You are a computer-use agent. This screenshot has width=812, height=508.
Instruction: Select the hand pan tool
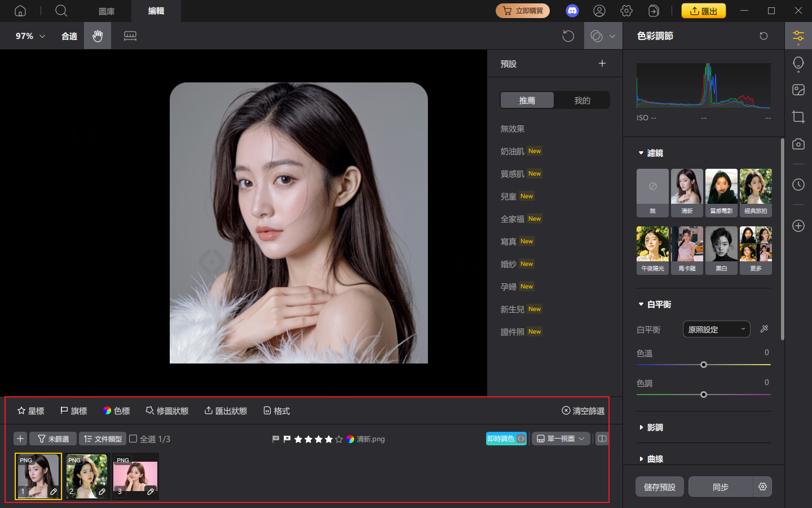[98, 36]
